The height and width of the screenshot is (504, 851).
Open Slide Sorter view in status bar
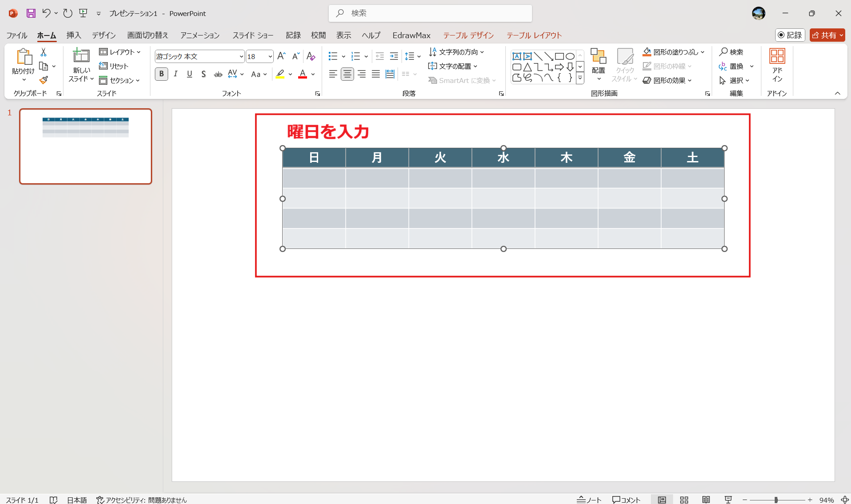(x=684, y=500)
